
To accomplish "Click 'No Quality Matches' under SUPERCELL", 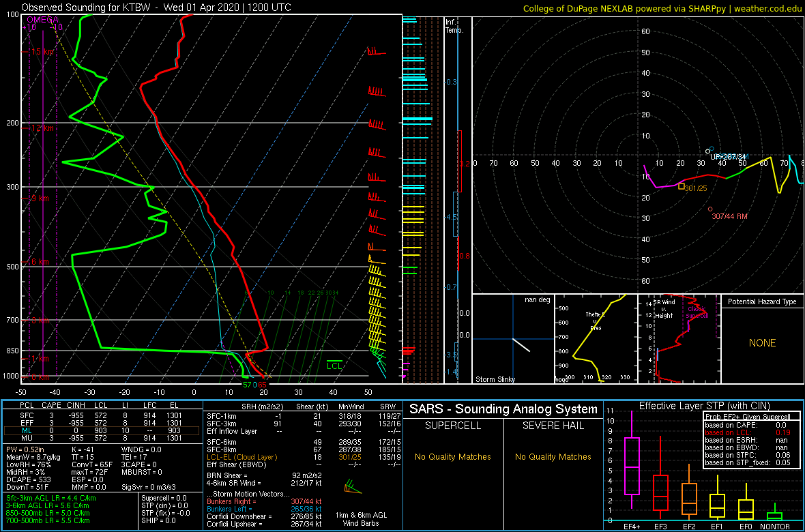I will coord(453,456).
